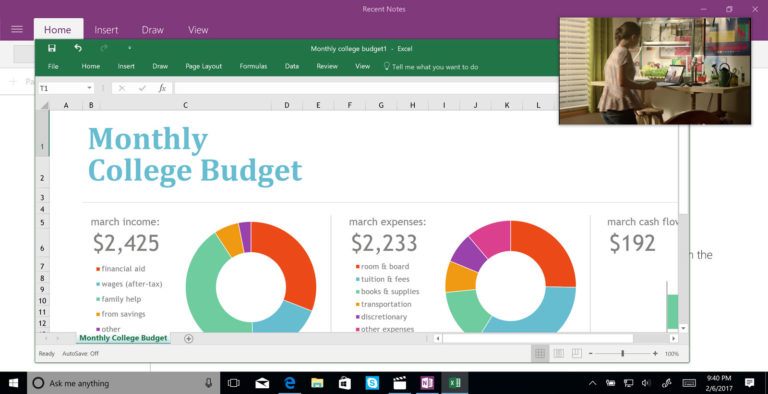Show hidden system tray icons chevron
The image size is (768, 394).
[x=592, y=383]
